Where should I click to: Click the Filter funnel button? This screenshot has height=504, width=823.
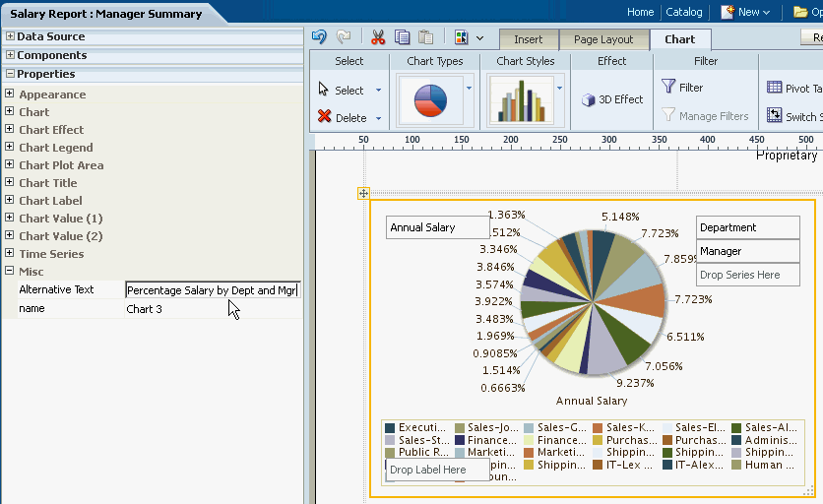(x=682, y=87)
